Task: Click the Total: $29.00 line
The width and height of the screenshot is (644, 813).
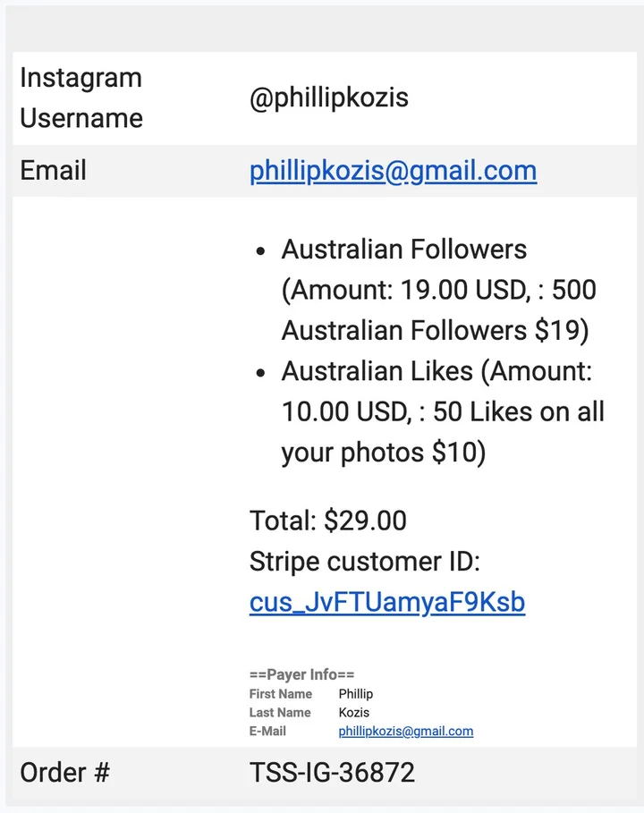Action: tap(327, 521)
